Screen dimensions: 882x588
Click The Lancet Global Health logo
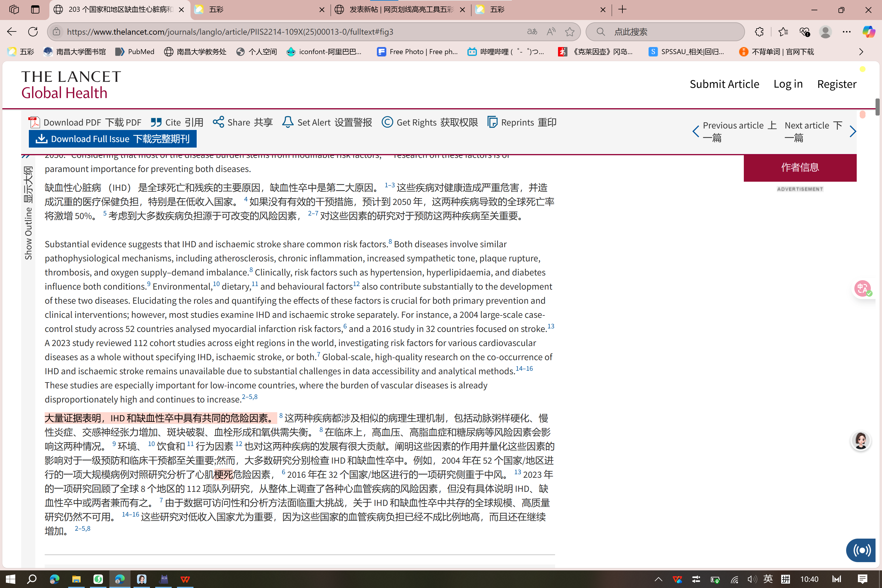tap(71, 85)
